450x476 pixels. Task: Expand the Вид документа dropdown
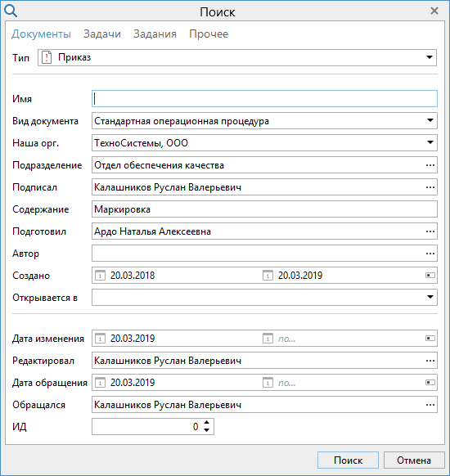[x=430, y=120]
